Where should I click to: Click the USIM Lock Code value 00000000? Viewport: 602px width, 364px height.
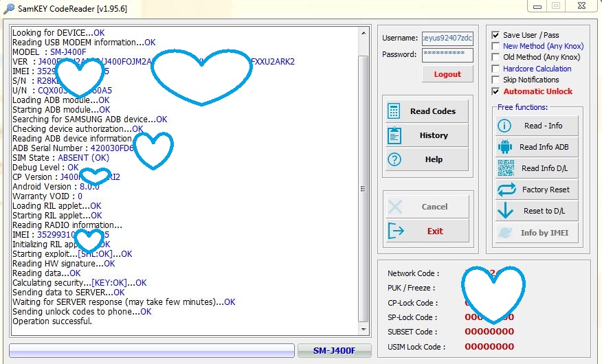[x=489, y=346]
